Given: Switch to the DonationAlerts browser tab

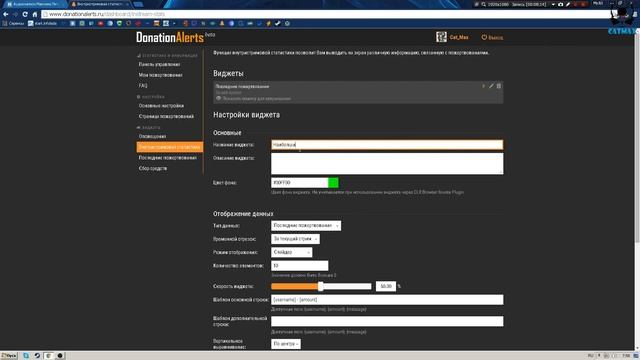Looking at the screenshot, I should 100,4.
